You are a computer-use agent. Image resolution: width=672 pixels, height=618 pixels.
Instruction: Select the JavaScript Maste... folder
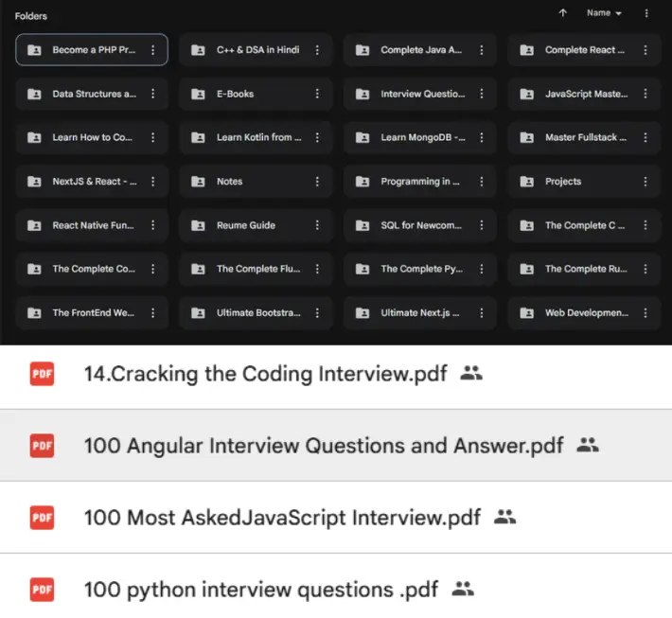point(584,94)
